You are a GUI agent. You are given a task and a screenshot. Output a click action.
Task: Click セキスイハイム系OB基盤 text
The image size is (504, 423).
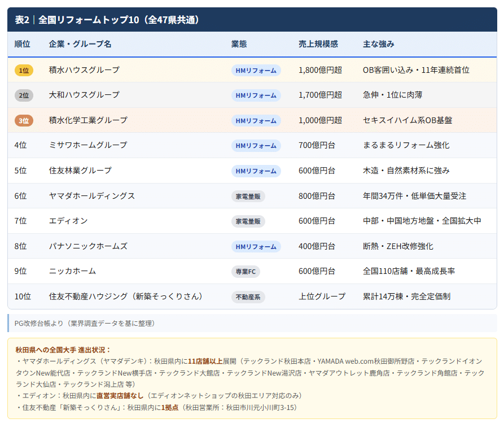407,120
